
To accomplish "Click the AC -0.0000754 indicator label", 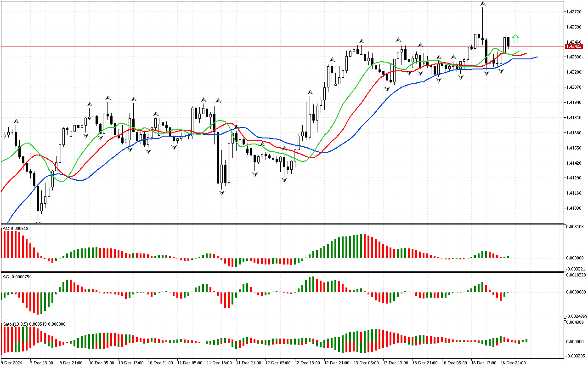I will (x=18, y=276).
